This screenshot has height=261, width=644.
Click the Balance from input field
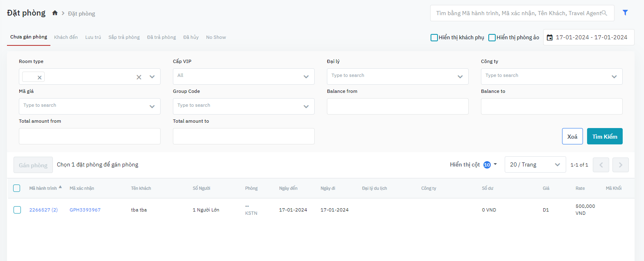pyautogui.click(x=397, y=106)
